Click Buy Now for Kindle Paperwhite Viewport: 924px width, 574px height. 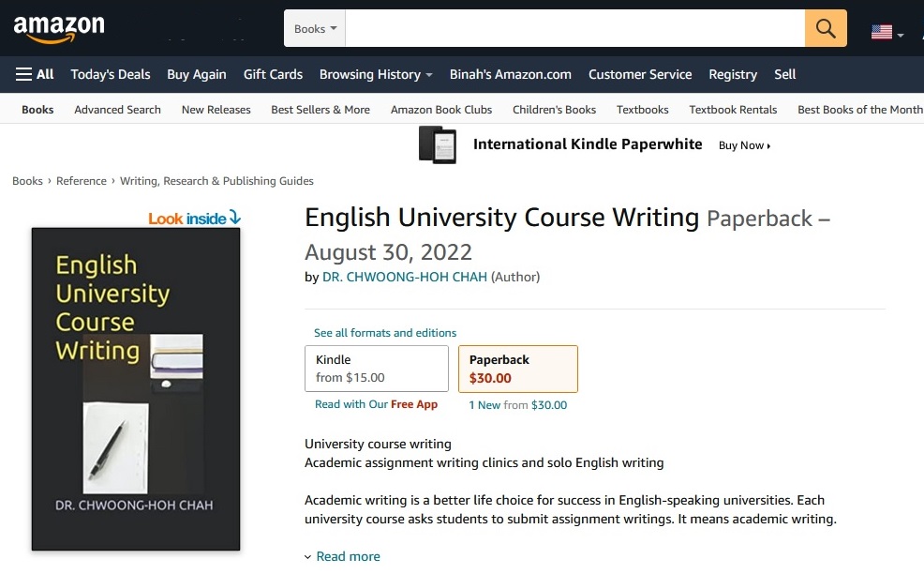(744, 145)
